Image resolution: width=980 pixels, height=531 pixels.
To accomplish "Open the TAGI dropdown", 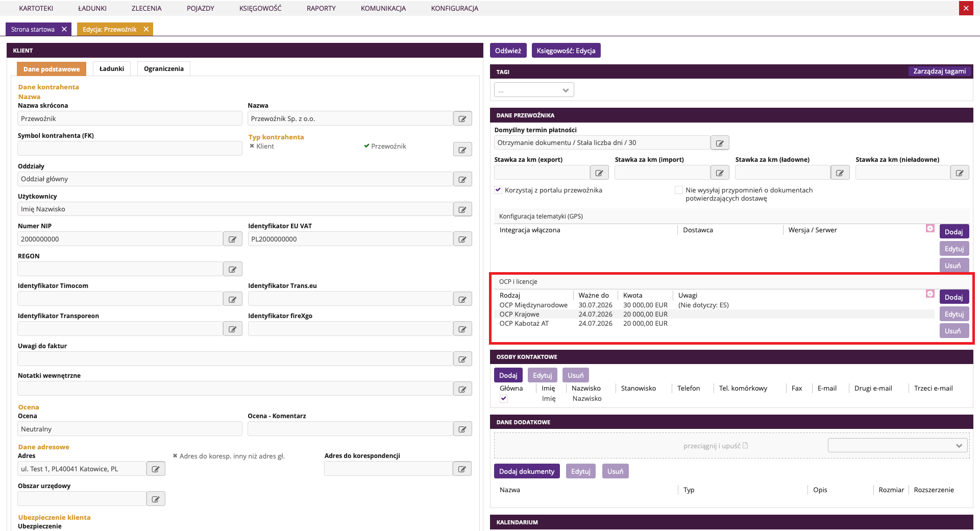I will coord(534,90).
